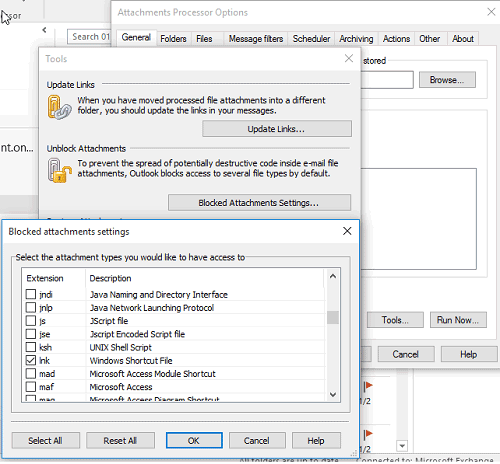Select the 'Windows Shortcut File' description

[x=131, y=360]
